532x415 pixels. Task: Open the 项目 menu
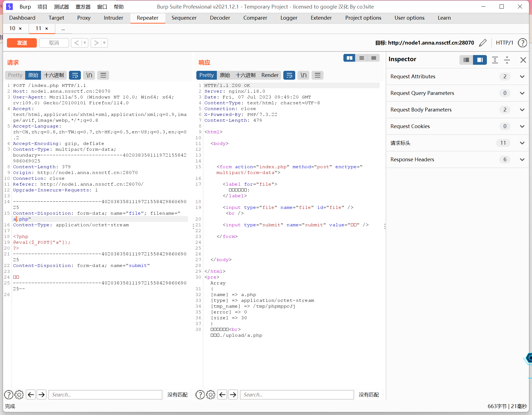pyautogui.click(x=42, y=7)
